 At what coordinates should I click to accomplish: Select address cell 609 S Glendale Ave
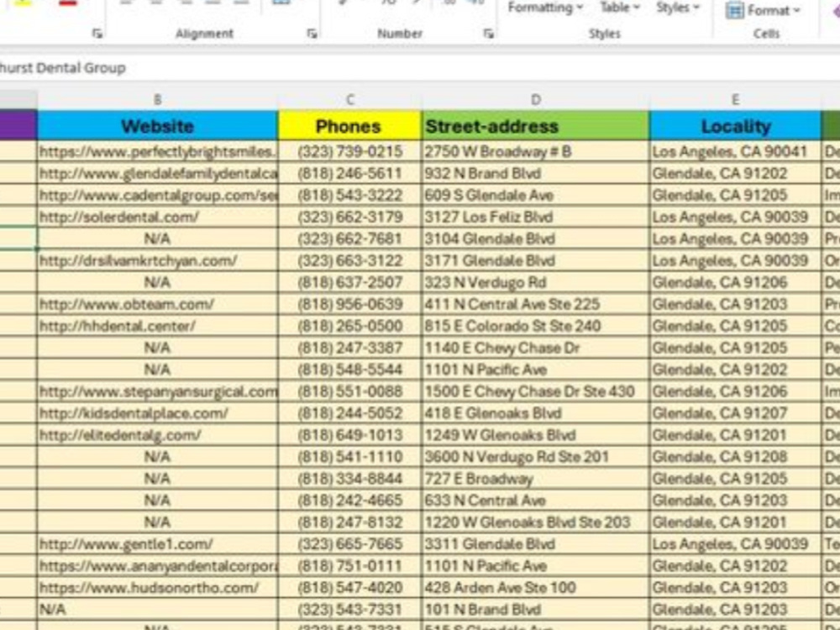tap(535, 196)
